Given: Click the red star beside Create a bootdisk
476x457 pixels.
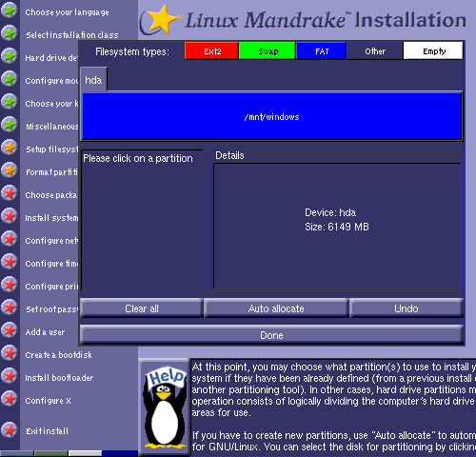Looking at the screenshot, I should pyautogui.click(x=10, y=353).
